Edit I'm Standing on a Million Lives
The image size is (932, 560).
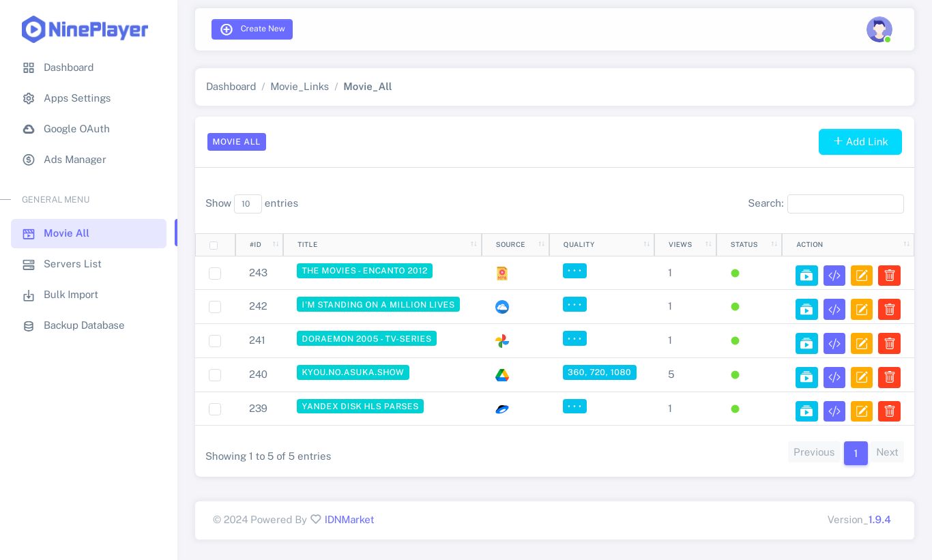[x=862, y=310]
